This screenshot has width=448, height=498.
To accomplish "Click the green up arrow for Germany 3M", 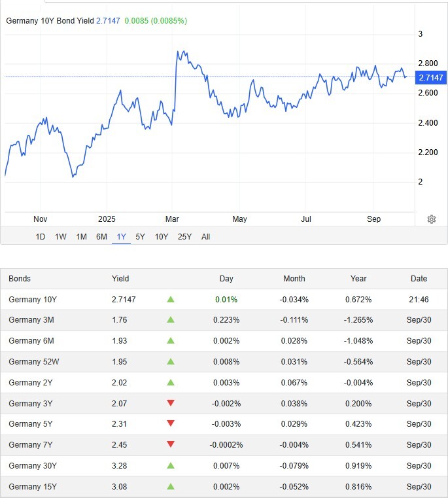I will 171,320.
